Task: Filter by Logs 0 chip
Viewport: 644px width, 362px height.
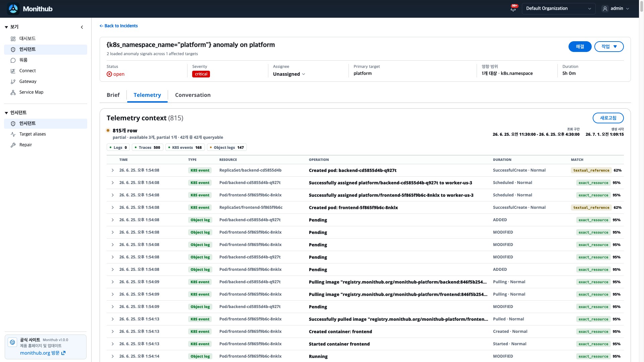Action: [118, 147]
